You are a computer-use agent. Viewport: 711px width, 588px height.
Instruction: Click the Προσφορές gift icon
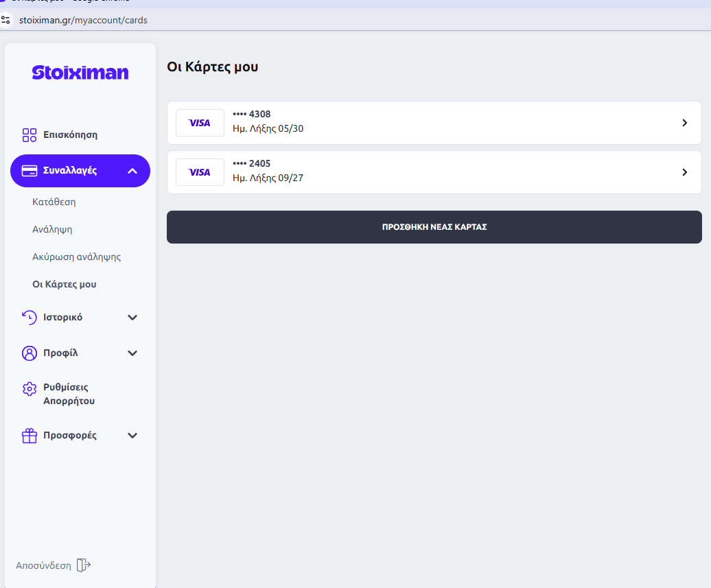pyautogui.click(x=30, y=436)
